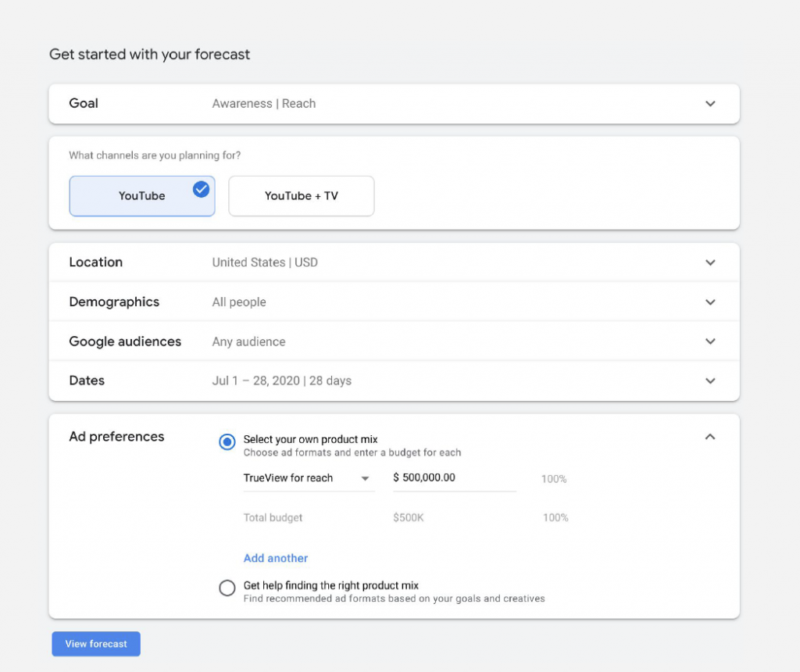Image resolution: width=800 pixels, height=672 pixels.
Task: Click the blue checkmark on YouTube
Action: tap(201, 188)
